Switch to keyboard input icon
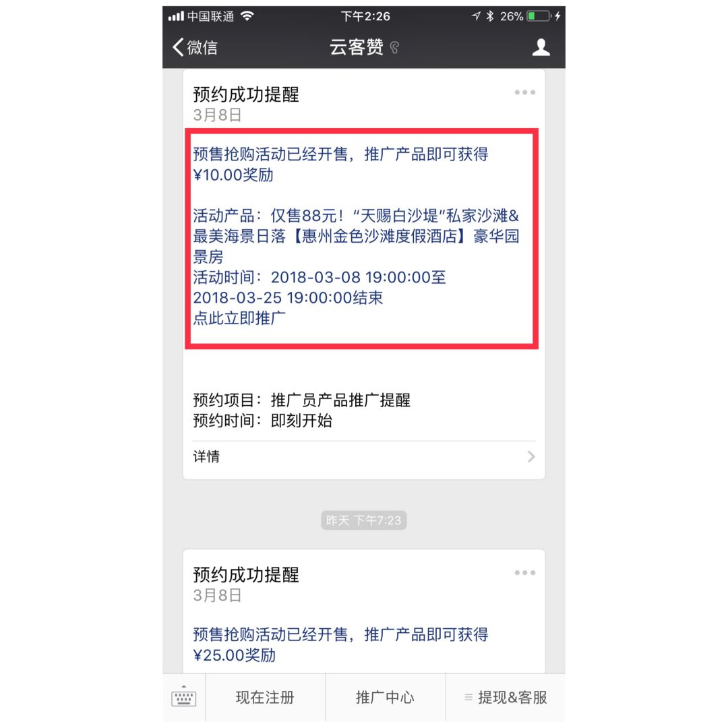The width and height of the screenshot is (728, 728). pyautogui.click(x=184, y=697)
